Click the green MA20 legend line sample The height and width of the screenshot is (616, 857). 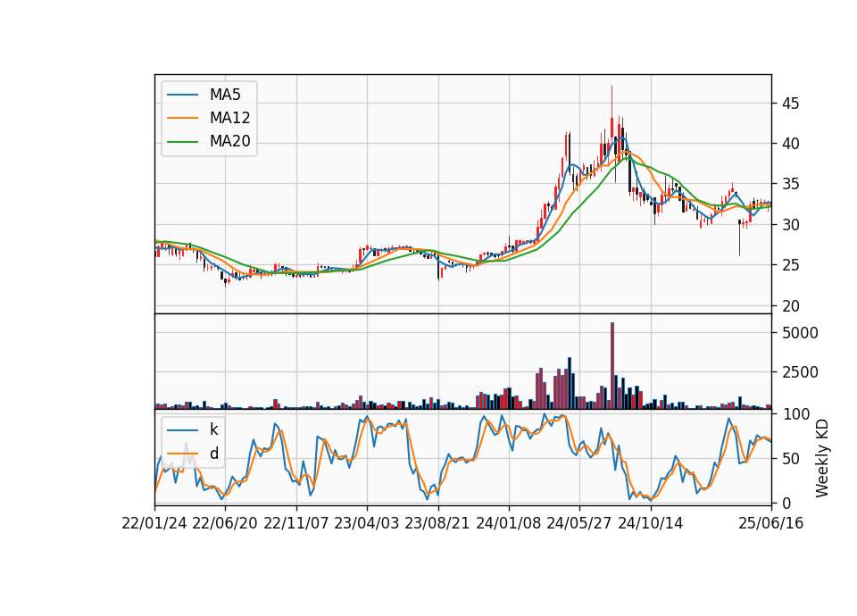coord(182,142)
